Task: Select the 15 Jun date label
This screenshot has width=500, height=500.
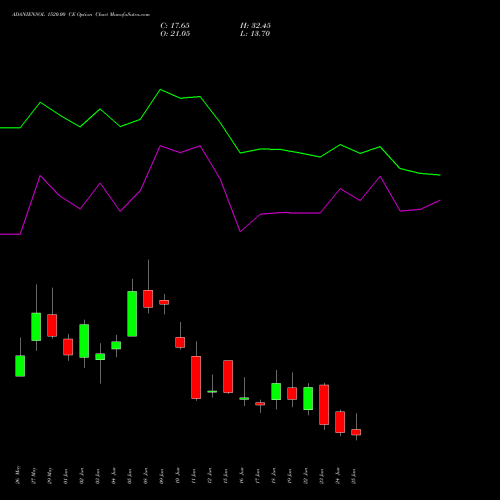Action: [226, 476]
